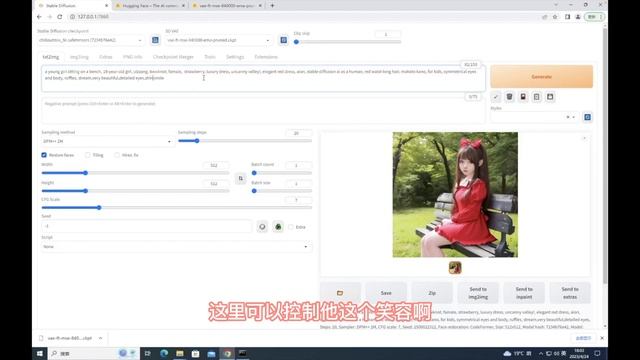Select the generated image thumbnail
This screenshot has width=640, height=360.
455,268
